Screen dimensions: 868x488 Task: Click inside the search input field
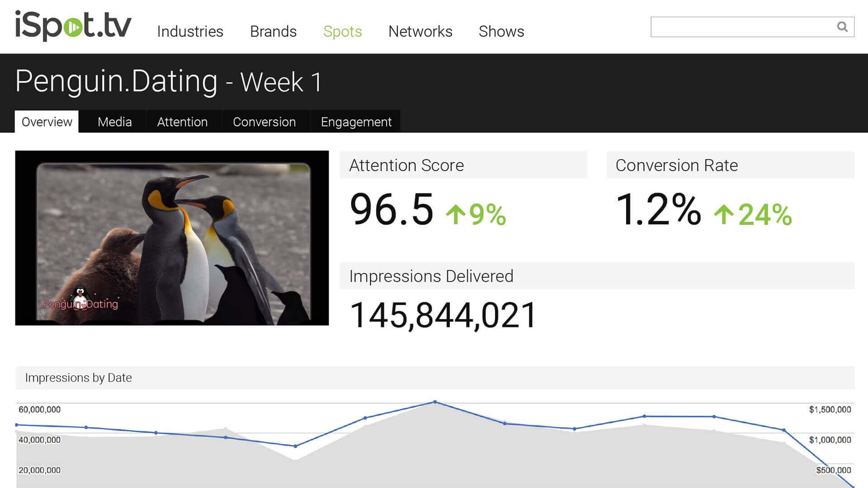pos(752,27)
